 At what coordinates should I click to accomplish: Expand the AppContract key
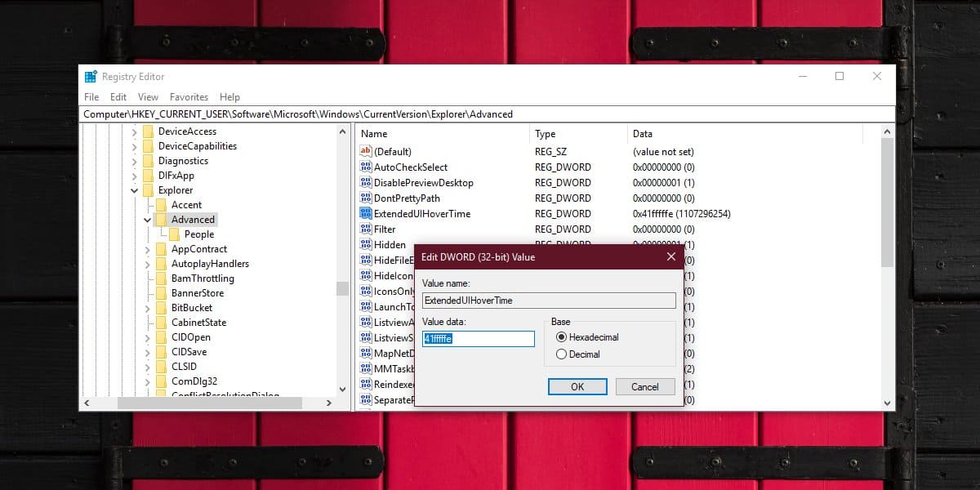pyautogui.click(x=148, y=249)
